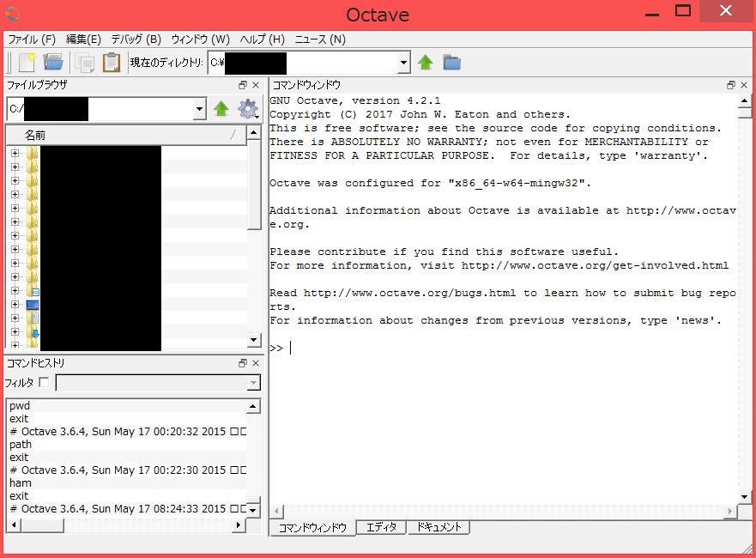Click the command history scroll down arrow

[x=253, y=510]
